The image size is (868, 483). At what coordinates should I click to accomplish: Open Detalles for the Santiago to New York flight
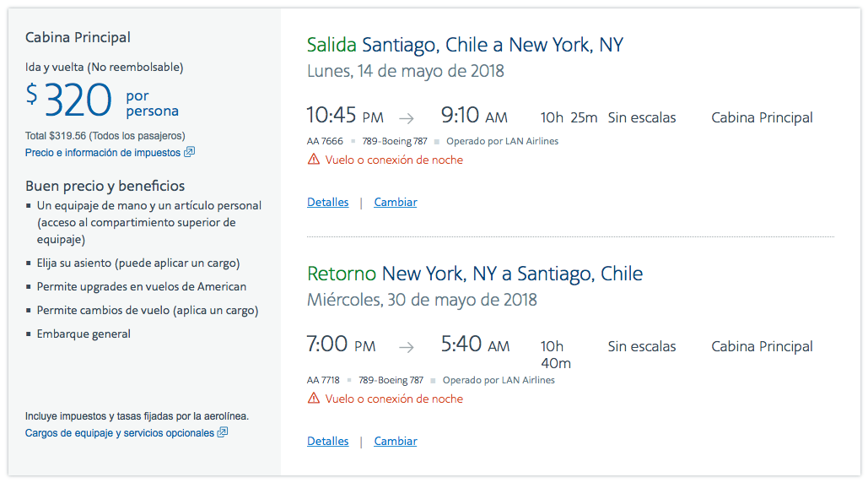[327, 202]
